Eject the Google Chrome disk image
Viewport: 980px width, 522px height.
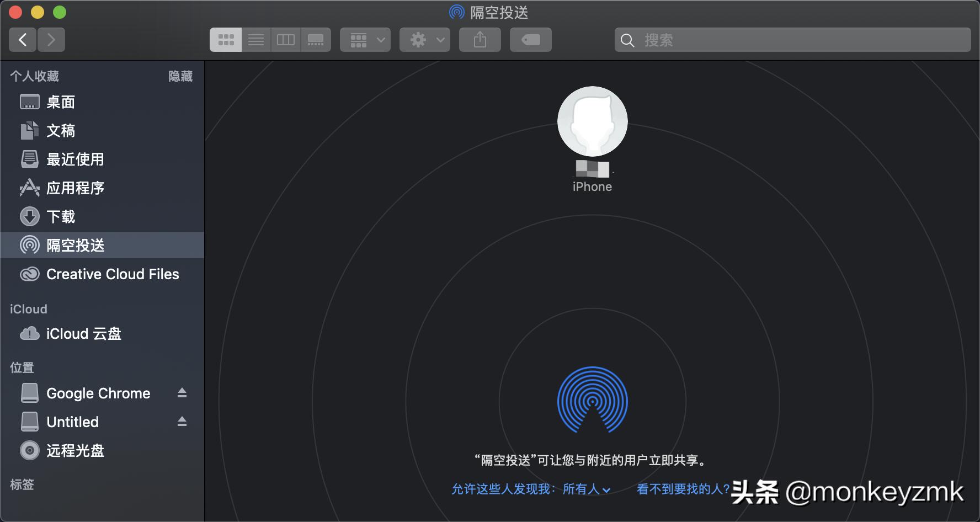point(182,393)
